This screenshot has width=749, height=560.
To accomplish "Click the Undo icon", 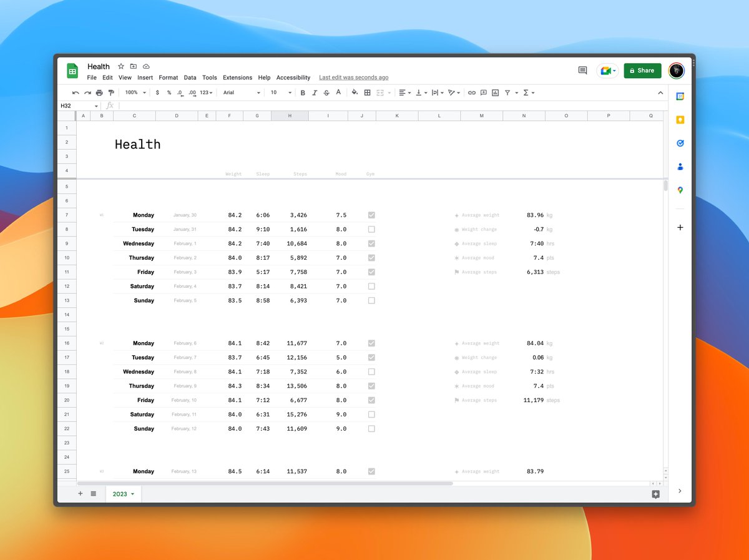I will click(76, 92).
